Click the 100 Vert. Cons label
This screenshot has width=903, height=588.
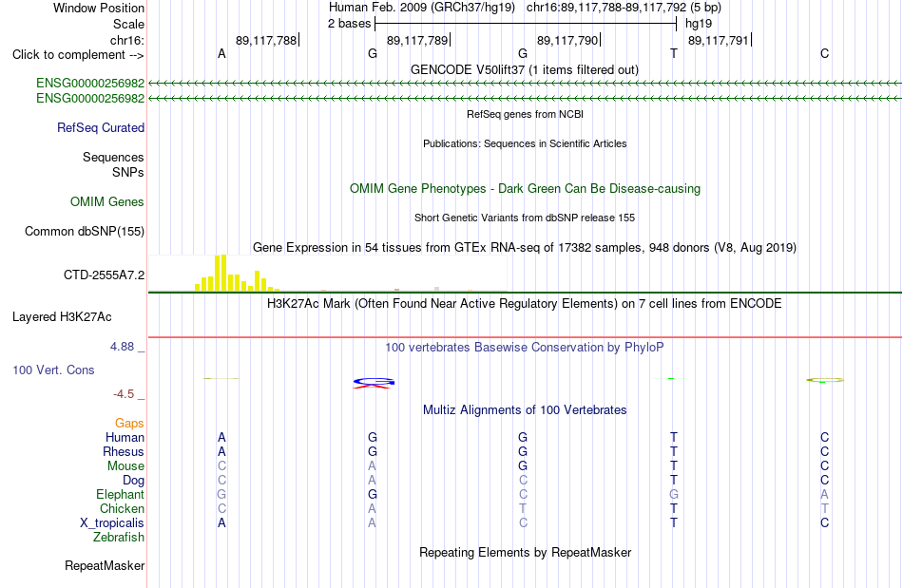(53, 370)
